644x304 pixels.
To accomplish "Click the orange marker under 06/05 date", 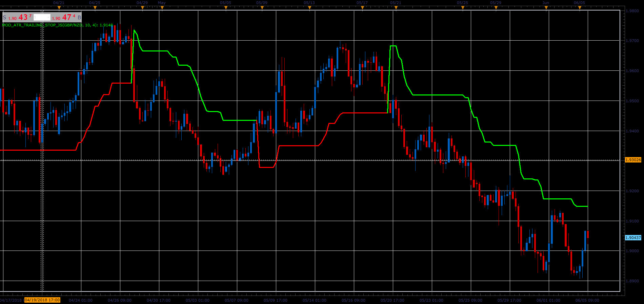I will pyautogui.click(x=580, y=7).
